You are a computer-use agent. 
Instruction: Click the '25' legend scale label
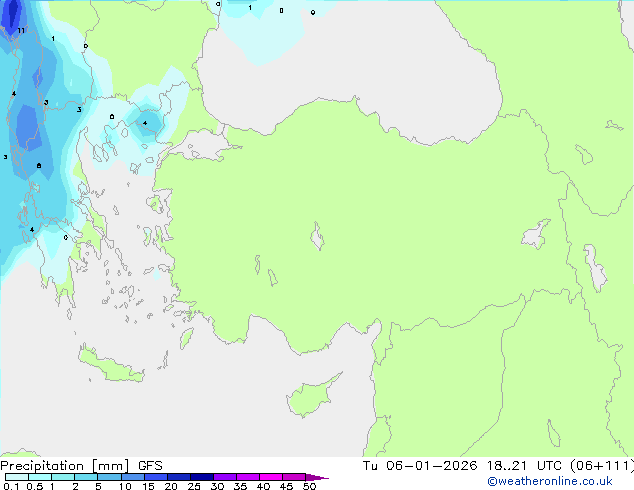[x=194, y=486]
